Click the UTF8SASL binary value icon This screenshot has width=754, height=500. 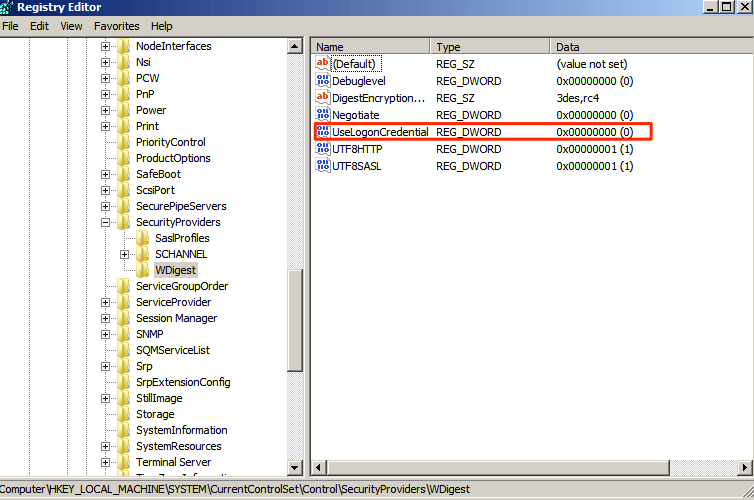(322, 166)
